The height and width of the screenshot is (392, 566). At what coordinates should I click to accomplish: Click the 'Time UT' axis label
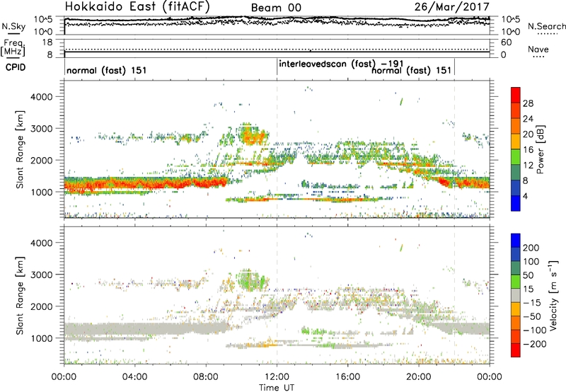pos(277,388)
